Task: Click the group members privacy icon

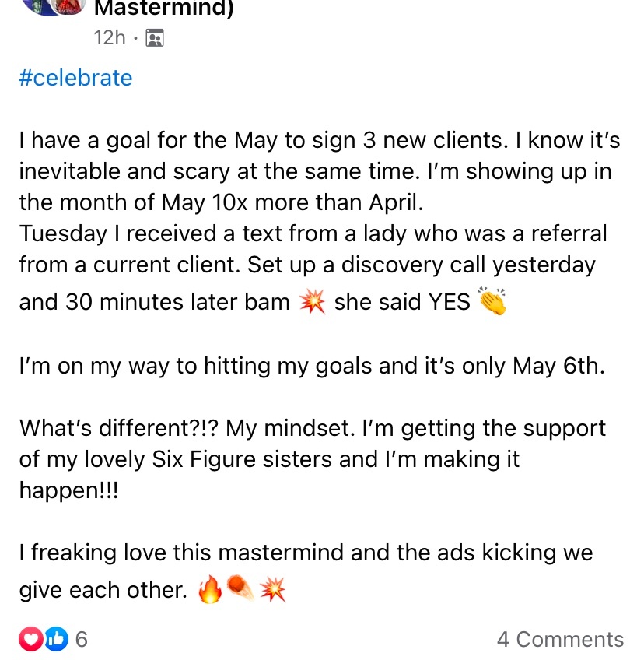Action: coord(155,37)
